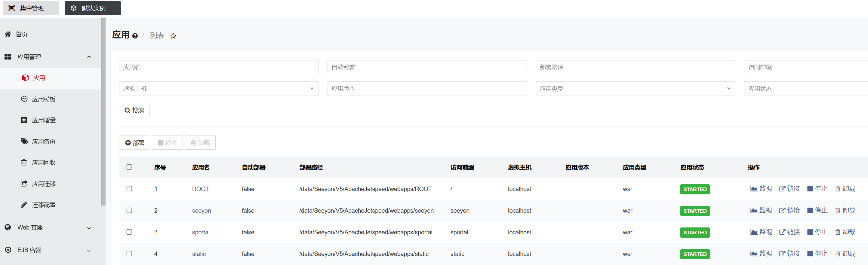Image resolution: width=868 pixels, height=265 pixels.
Task: Focus the 应用版本 filter field
Action: click(x=427, y=89)
